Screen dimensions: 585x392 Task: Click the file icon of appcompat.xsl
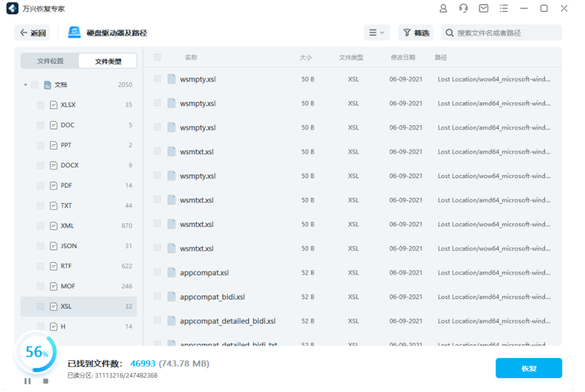tap(172, 272)
